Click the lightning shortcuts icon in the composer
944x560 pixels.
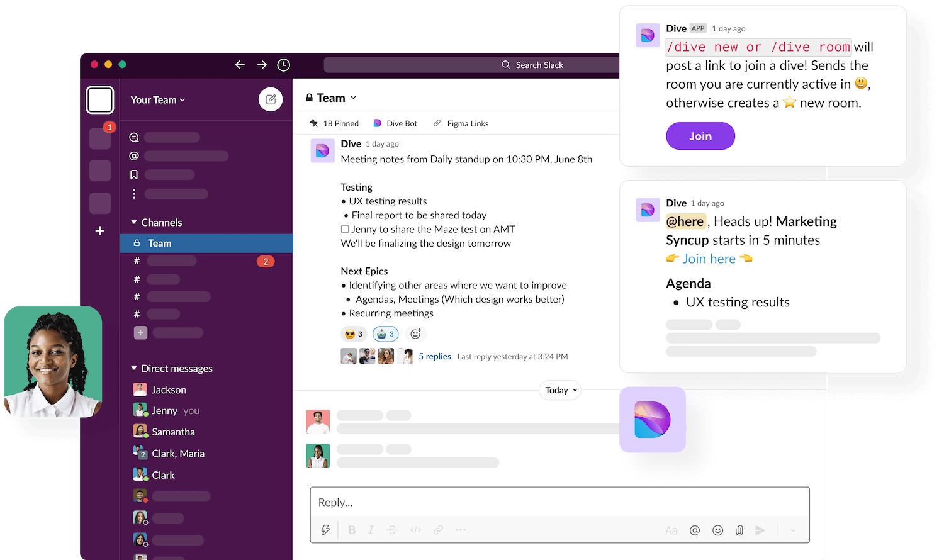point(325,530)
